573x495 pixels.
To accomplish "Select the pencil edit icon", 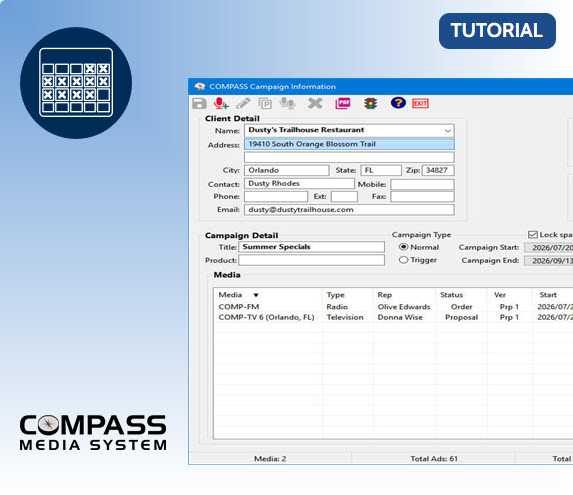I will (243, 103).
